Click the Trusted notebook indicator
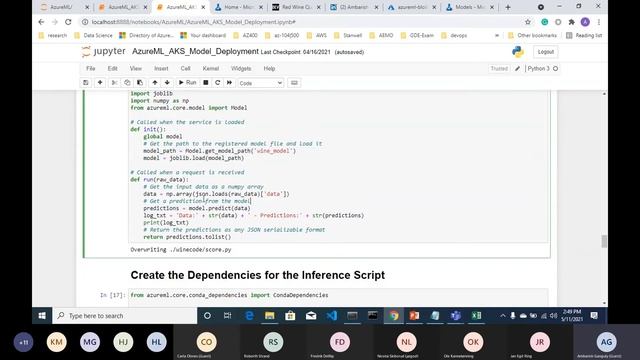 499,69
